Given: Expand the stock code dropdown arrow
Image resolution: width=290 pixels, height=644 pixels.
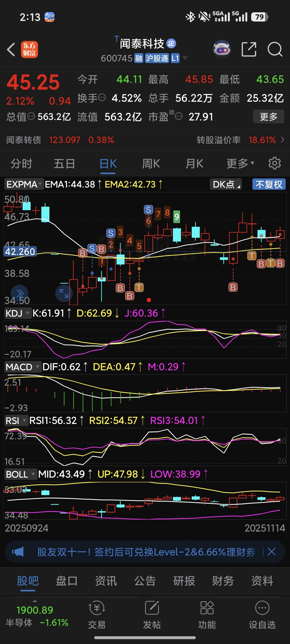Looking at the screenshot, I should (185, 58).
